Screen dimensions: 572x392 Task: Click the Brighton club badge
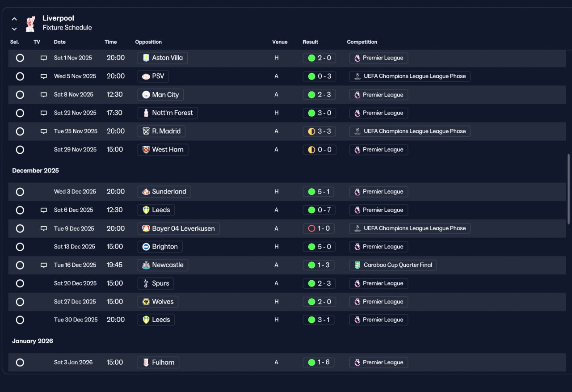[146, 246]
